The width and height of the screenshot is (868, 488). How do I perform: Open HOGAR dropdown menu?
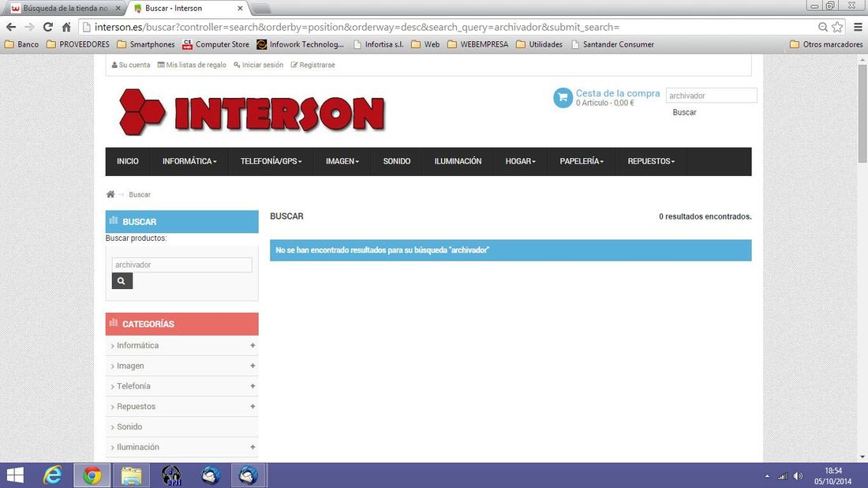520,161
